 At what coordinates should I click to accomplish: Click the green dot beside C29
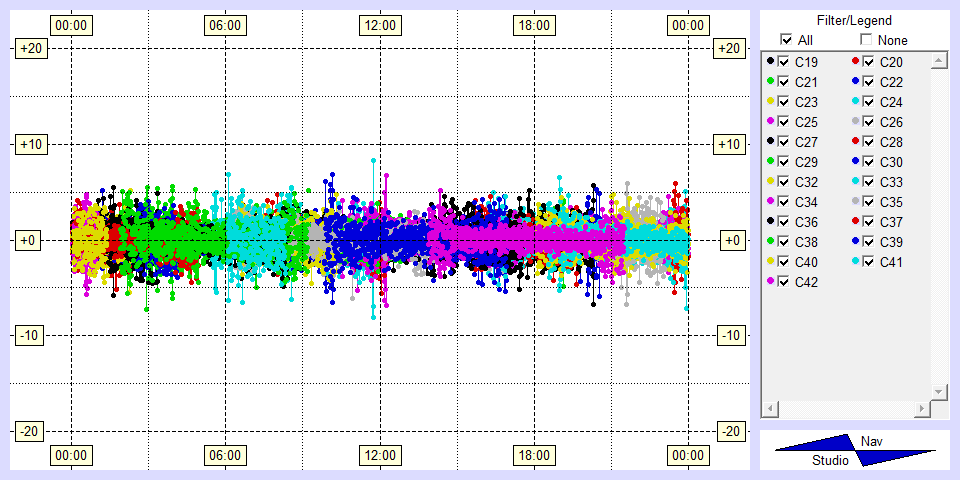point(770,161)
